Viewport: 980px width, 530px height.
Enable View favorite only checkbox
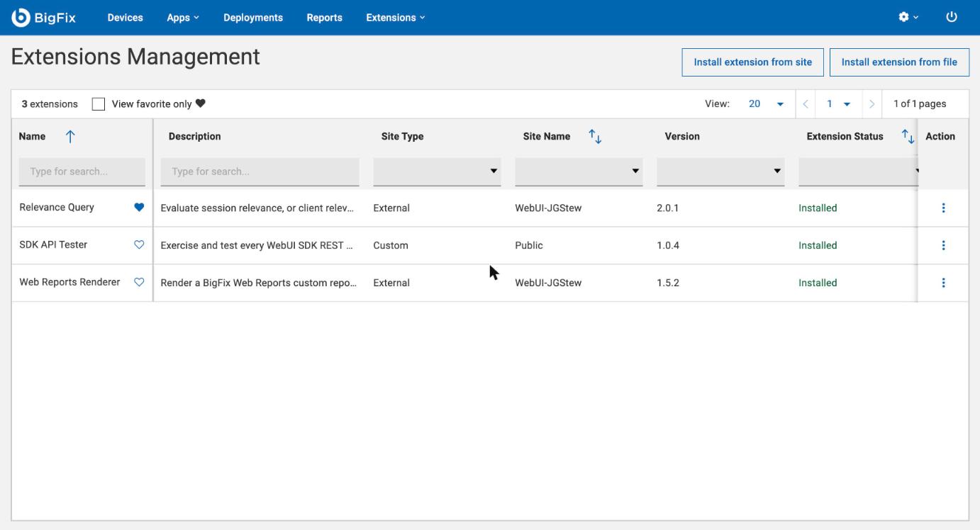point(99,104)
